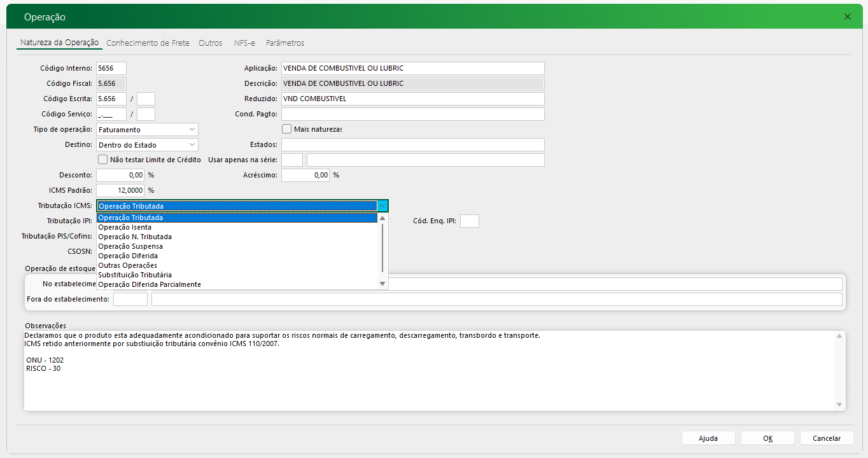Click the Código Interno field
This screenshot has width=868, height=458.
(111, 68)
